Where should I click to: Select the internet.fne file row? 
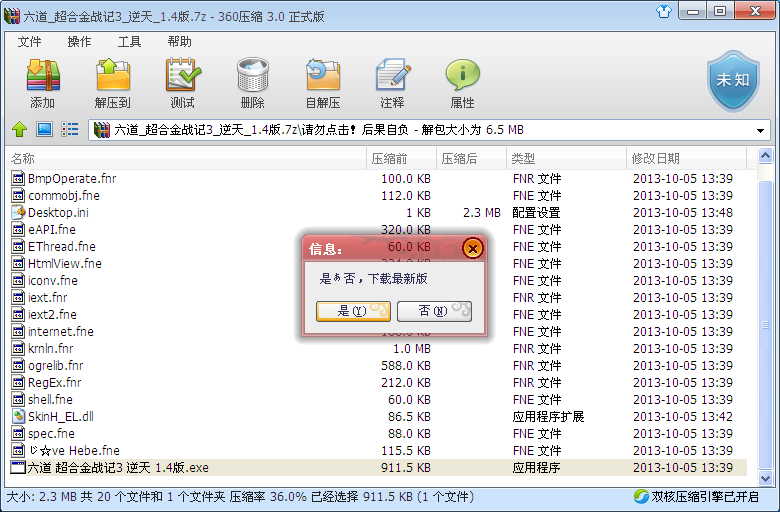[x=378, y=331]
